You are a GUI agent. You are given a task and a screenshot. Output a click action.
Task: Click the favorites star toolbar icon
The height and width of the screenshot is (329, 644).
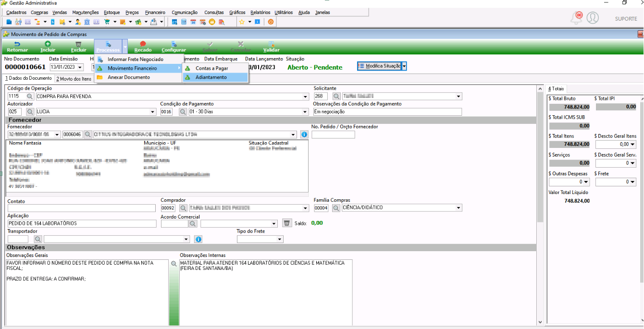(x=242, y=22)
